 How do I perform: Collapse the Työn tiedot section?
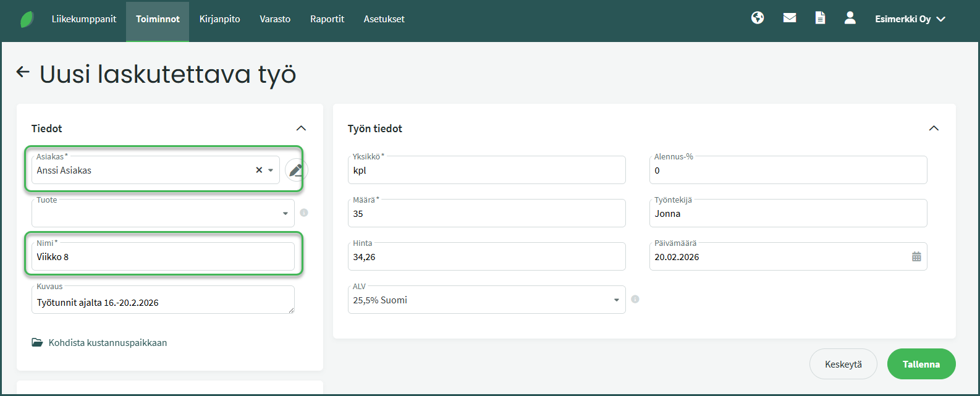[x=934, y=128]
